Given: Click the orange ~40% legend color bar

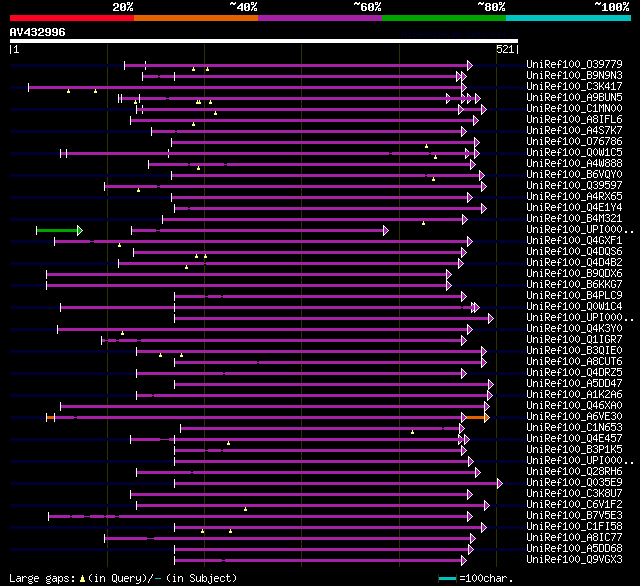Looking at the screenshot, I should pyautogui.click(x=196, y=18).
